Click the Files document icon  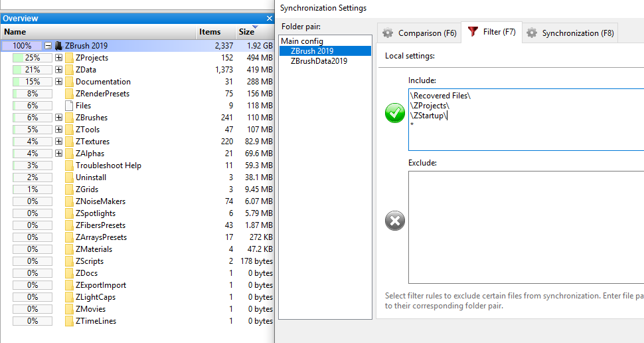69,105
